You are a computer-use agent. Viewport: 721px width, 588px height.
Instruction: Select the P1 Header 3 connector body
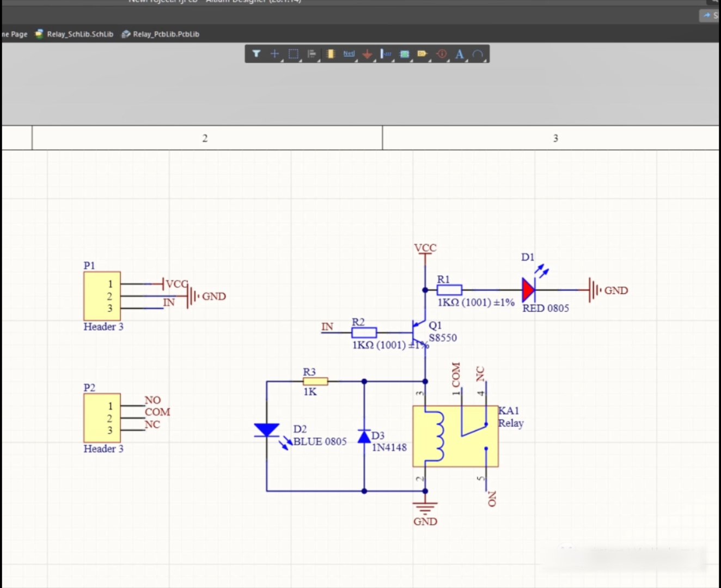point(102,296)
